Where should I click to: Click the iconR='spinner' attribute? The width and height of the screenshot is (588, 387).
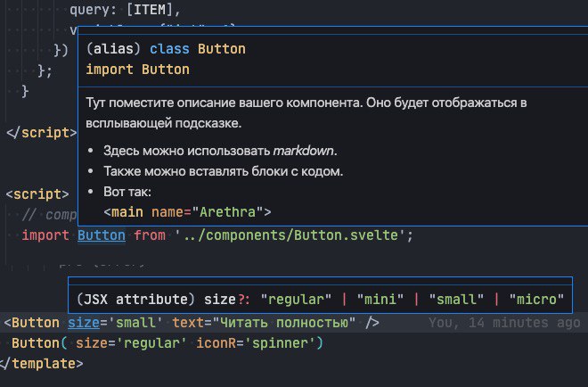click(256, 343)
